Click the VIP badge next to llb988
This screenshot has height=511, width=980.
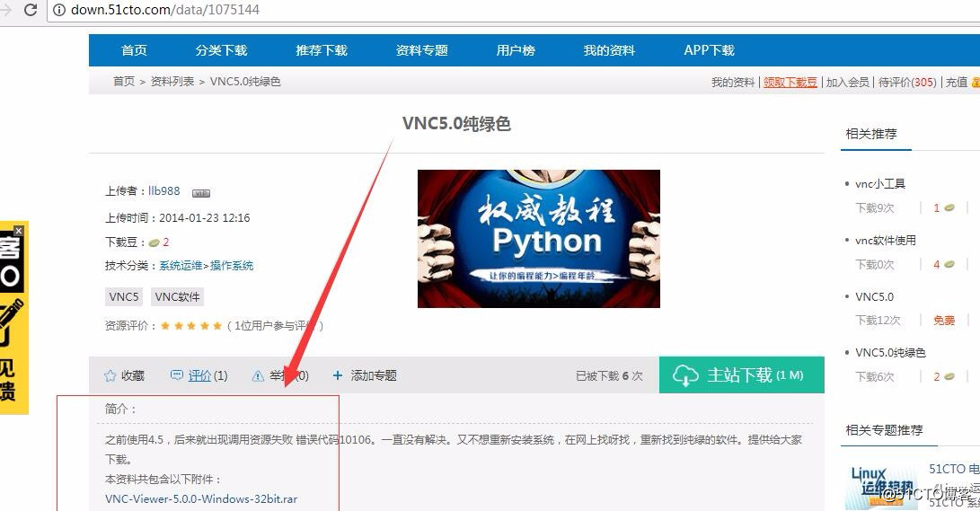[x=200, y=193]
